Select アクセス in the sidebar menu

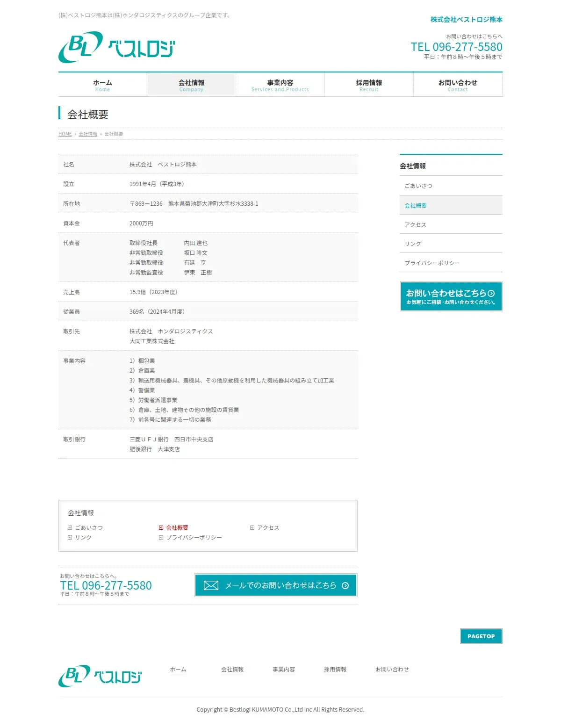(451, 224)
